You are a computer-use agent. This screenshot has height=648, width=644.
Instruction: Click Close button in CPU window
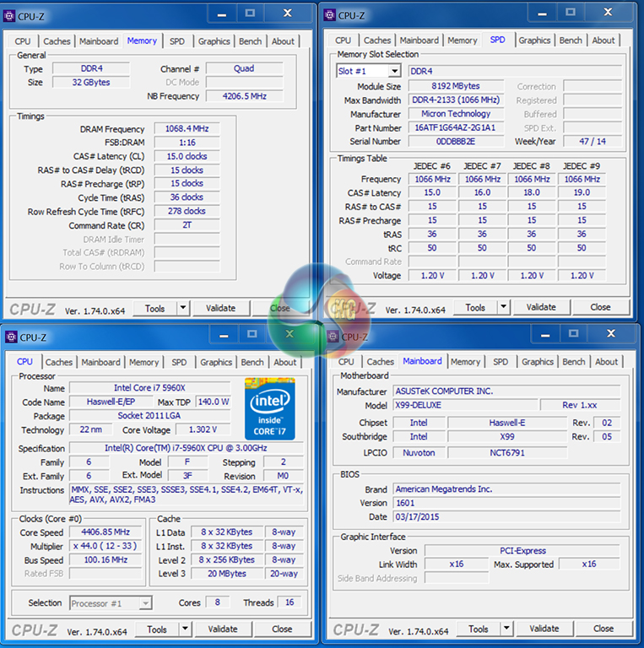pos(282,629)
